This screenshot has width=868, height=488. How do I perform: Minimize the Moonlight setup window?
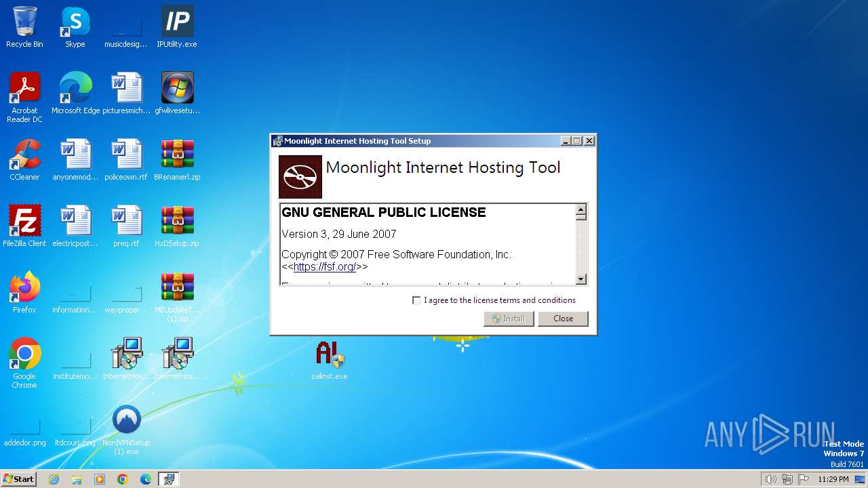pos(566,141)
